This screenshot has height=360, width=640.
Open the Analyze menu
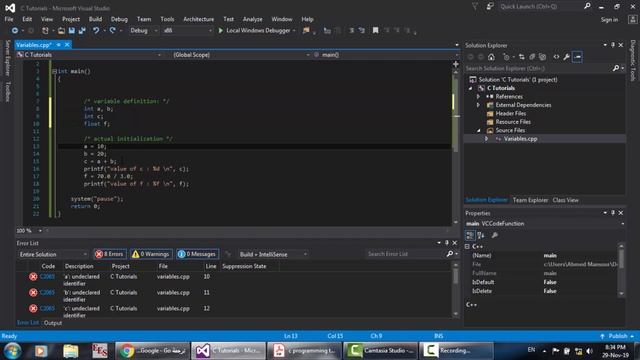(x=253, y=19)
